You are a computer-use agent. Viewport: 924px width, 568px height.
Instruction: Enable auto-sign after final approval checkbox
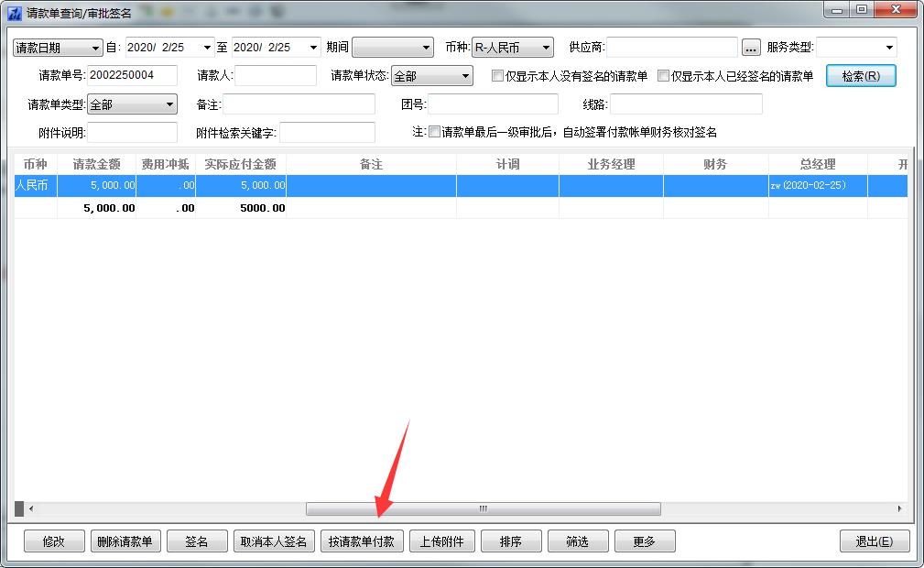435,132
